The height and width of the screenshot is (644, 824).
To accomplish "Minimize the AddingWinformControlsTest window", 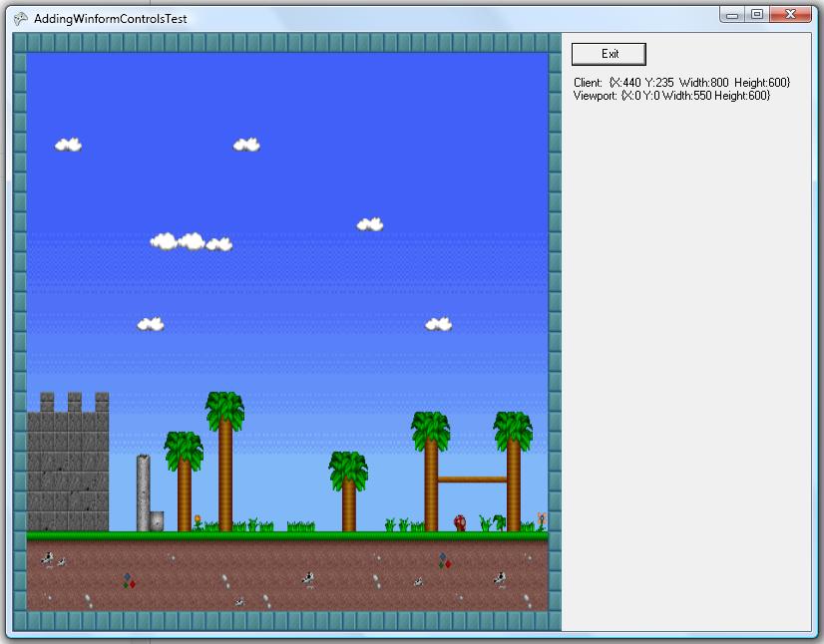I will tap(732, 15).
